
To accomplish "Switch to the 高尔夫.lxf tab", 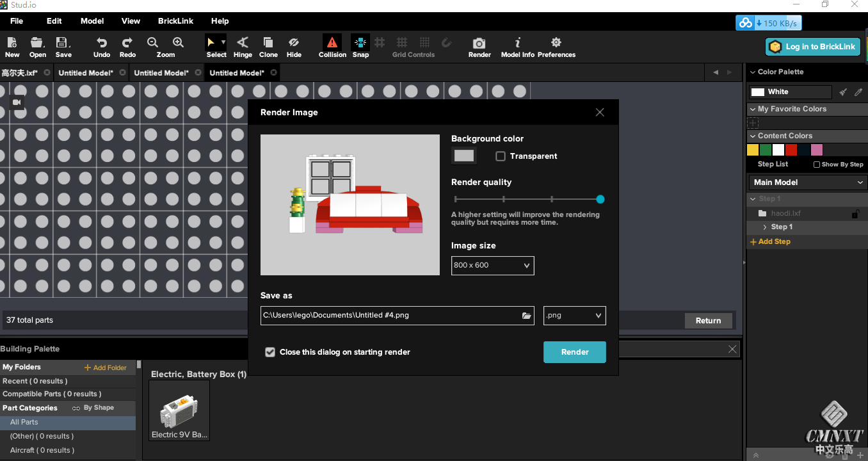I will click(x=20, y=73).
